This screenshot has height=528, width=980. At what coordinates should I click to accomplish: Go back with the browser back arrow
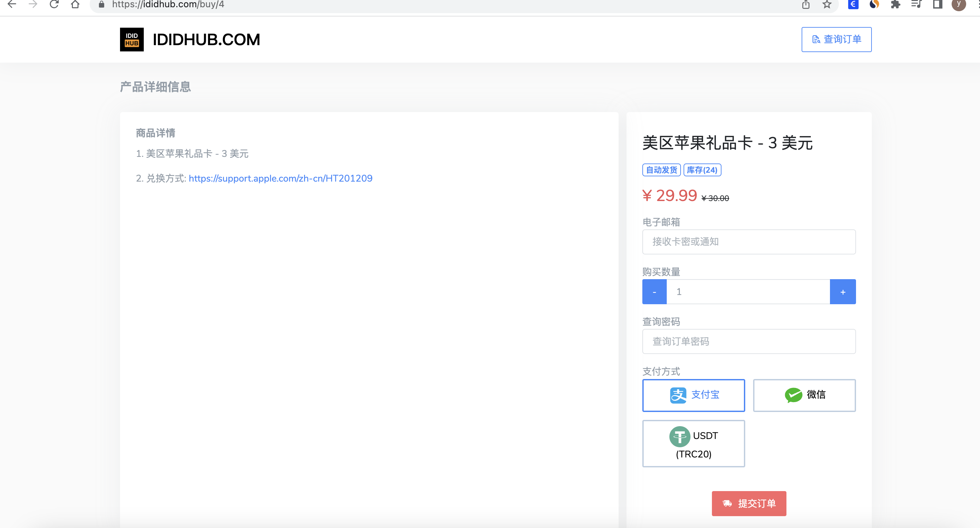[x=12, y=4]
